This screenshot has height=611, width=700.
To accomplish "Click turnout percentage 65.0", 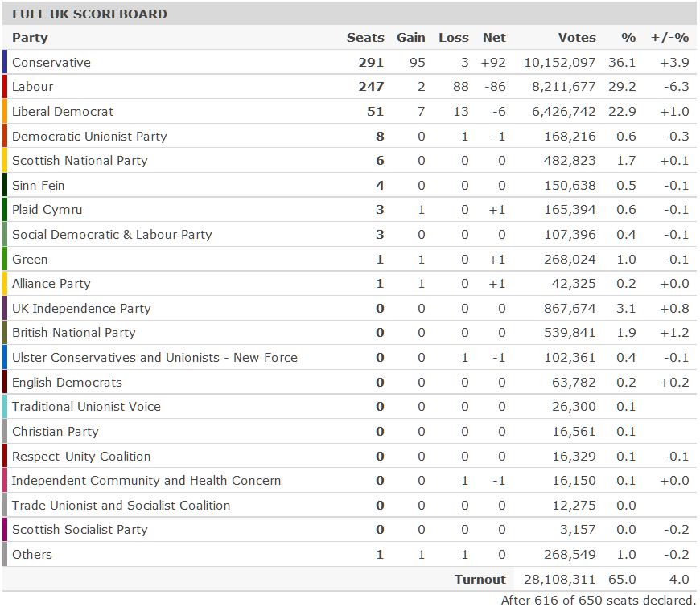I will (622, 580).
